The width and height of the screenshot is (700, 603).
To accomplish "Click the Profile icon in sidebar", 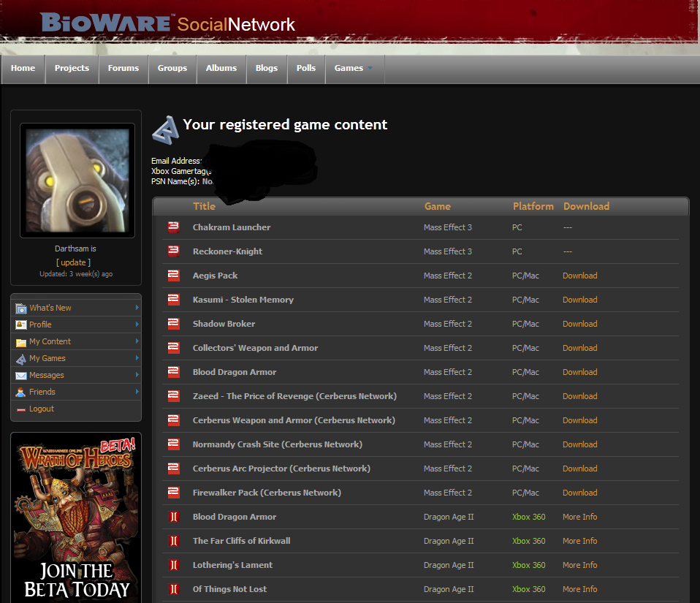I will pyautogui.click(x=21, y=325).
